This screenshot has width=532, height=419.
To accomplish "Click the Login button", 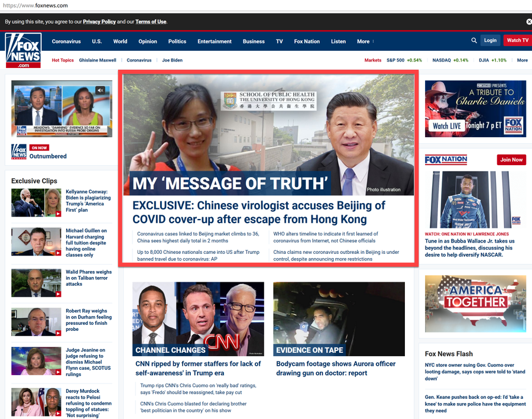I will pyautogui.click(x=490, y=40).
